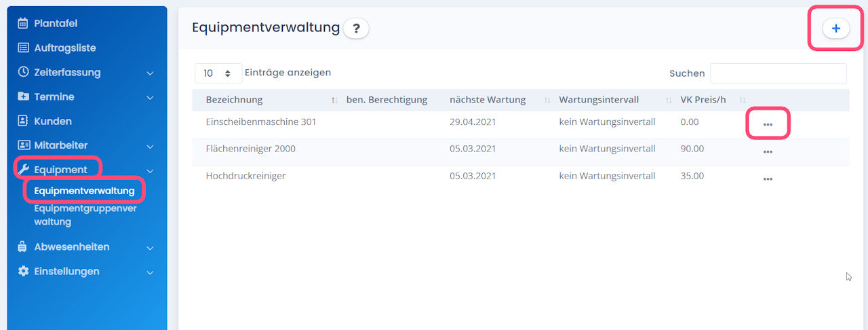
Task: Select Equipmentverwaltung in the sidebar
Action: point(84,191)
